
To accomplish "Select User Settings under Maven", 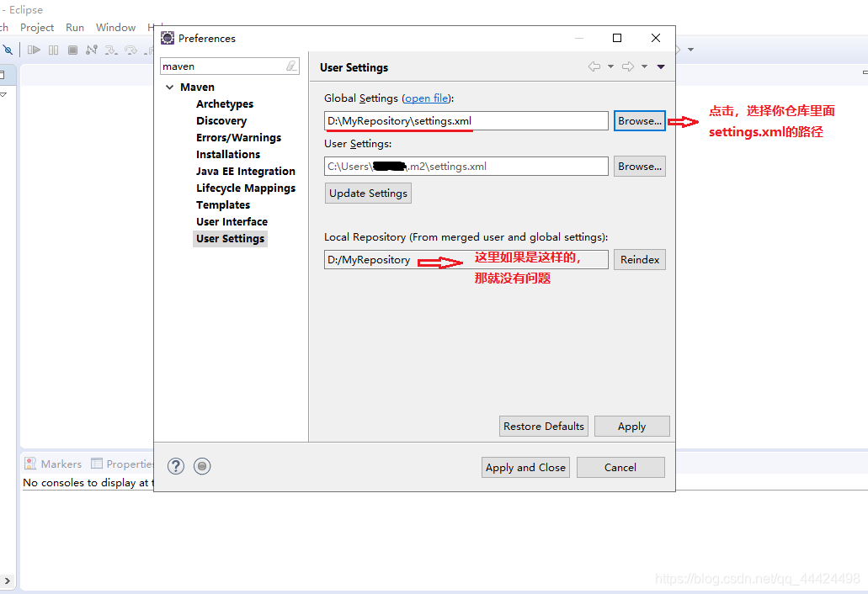I will (231, 238).
